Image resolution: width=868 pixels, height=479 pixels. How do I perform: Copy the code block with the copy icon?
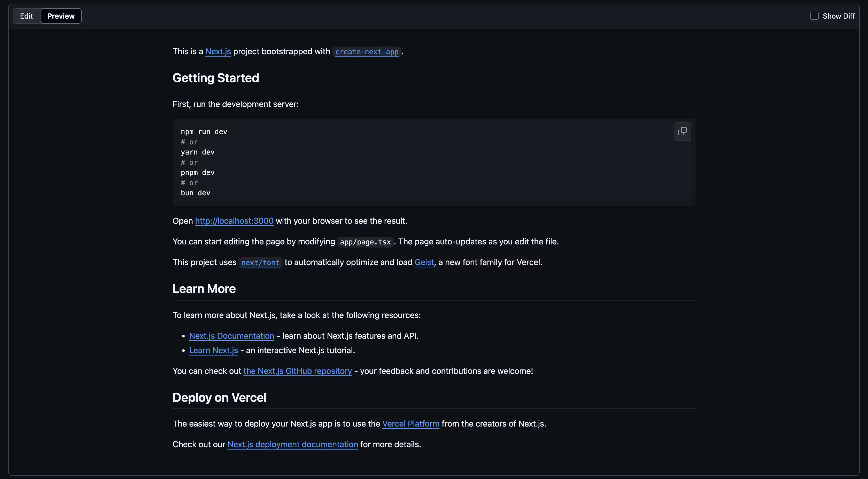click(682, 132)
